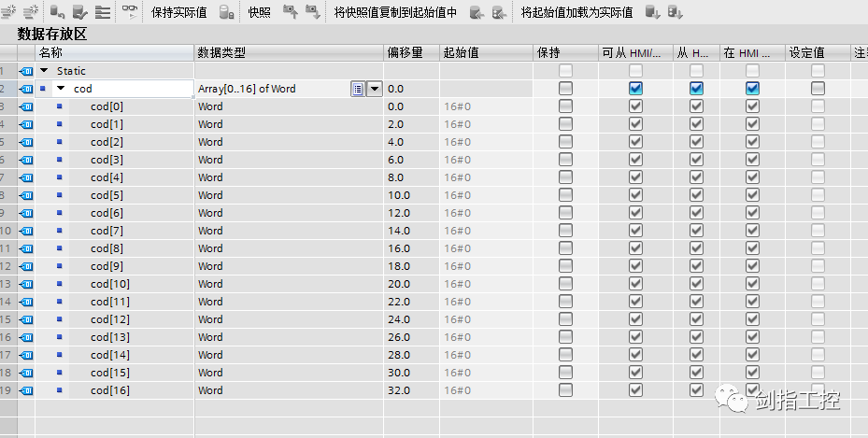Click the 保持 column header

coord(566,53)
